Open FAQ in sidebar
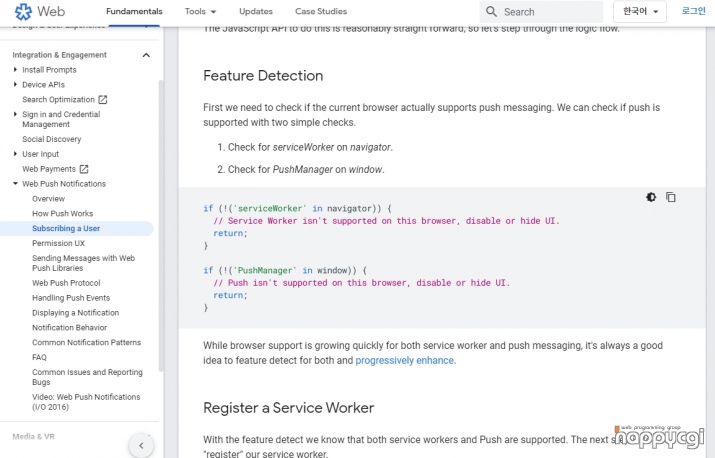The width and height of the screenshot is (715, 458). pos(39,357)
